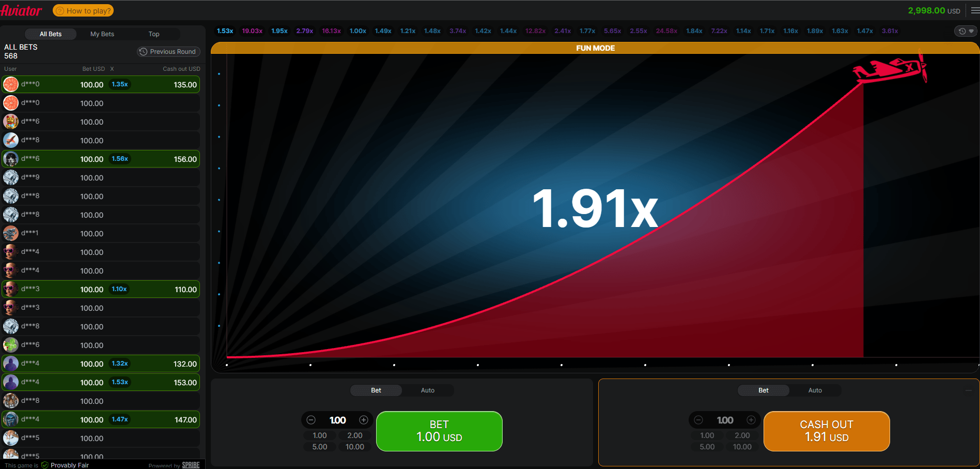Open the 19.03x round in history bar
The height and width of the screenshot is (469, 980).
[252, 31]
